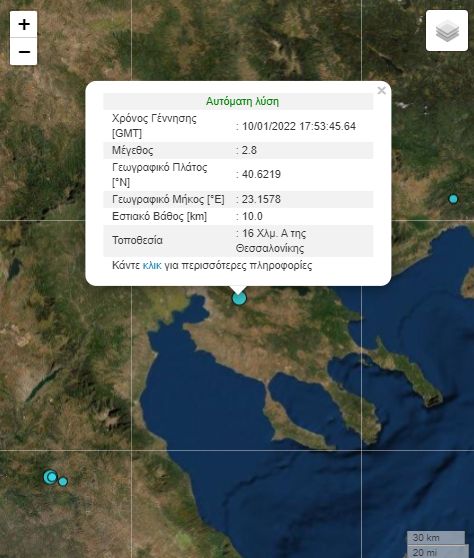Zoom in with the plus button
The width and height of the screenshot is (474, 558).
point(23,25)
